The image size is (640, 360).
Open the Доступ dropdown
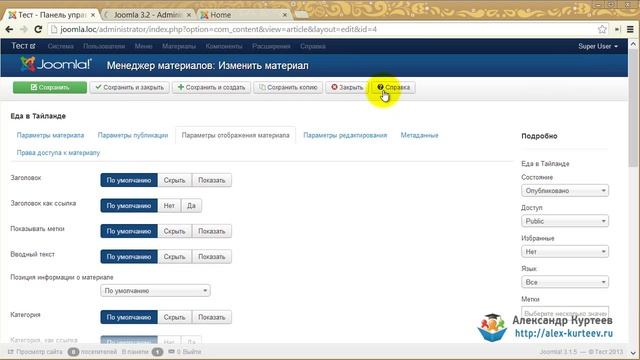tap(565, 221)
